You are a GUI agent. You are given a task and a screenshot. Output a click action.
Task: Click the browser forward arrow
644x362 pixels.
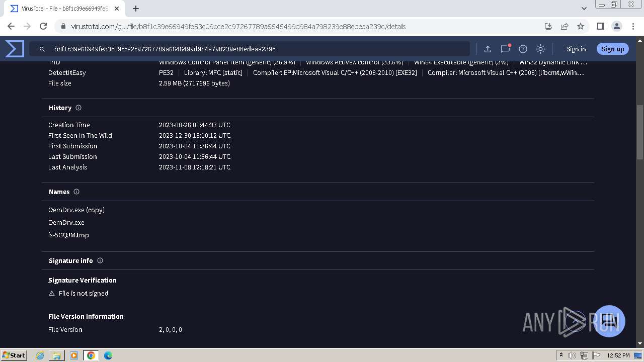(x=27, y=26)
